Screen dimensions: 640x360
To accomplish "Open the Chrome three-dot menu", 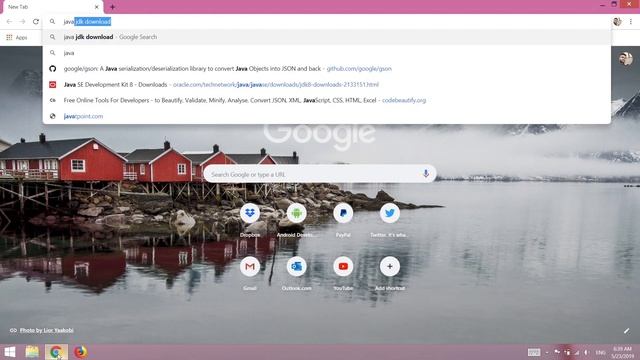I will point(631,22).
